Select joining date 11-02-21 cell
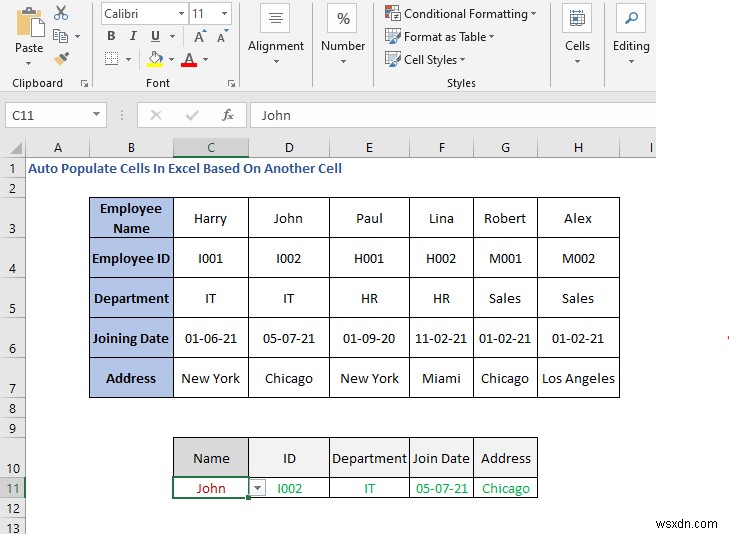Image resolution: width=729 pixels, height=534 pixels. point(441,338)
